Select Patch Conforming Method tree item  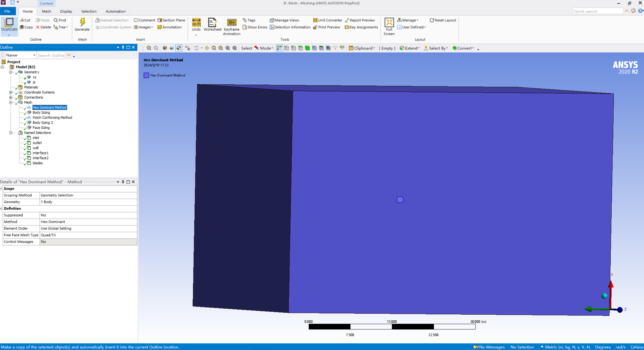[52, 118]
